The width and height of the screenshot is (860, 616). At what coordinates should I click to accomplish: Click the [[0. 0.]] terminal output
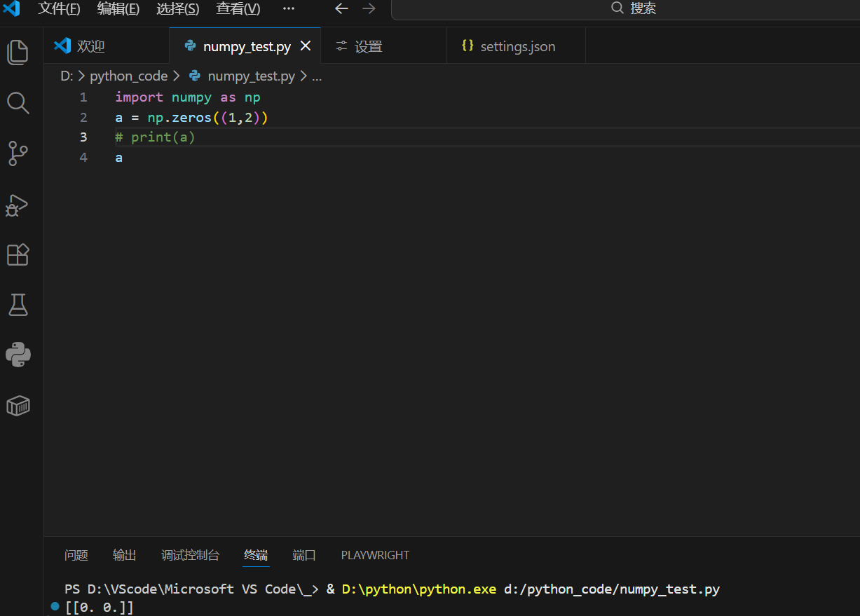(99, 607)
